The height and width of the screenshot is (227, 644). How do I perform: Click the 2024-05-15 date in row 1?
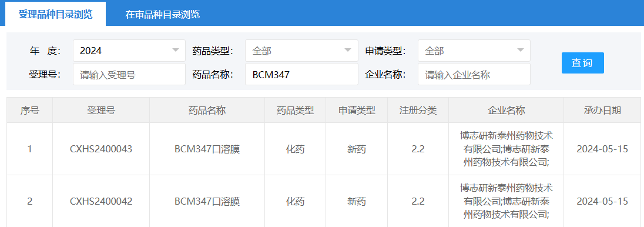pyautogui.click(x=602, y=149)
